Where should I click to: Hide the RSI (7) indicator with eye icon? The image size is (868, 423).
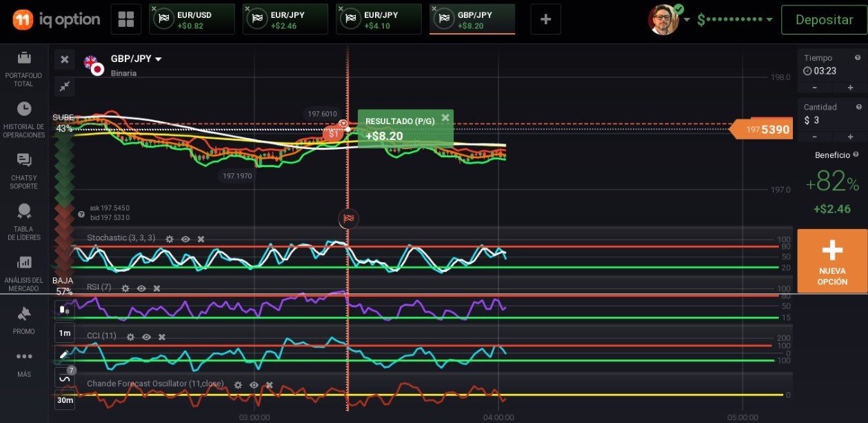coord(141,288)
